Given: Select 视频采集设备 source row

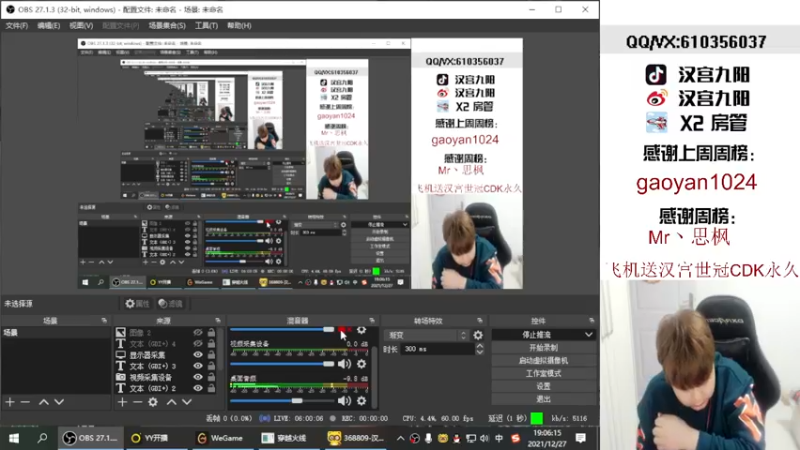Looking at the screenshot, I should click(165, 377).
